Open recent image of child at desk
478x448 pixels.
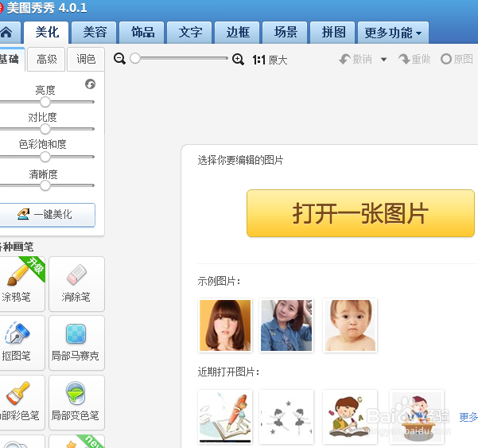(x=417, y=417)
